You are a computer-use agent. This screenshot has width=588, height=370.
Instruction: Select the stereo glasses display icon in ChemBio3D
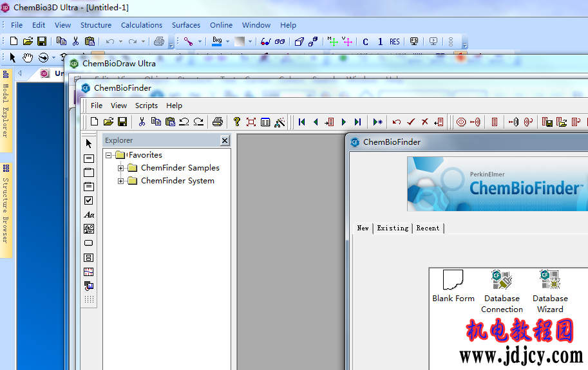(266, 42)
